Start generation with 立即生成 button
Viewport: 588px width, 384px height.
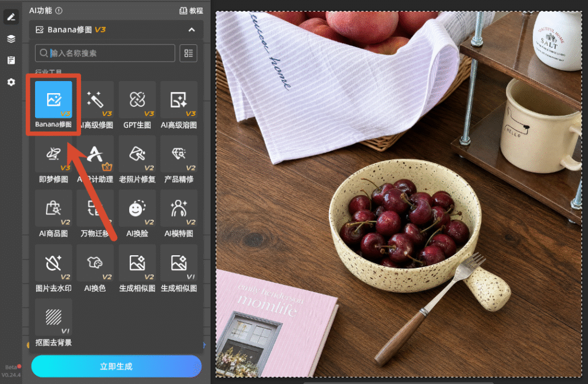[x=116, y=366]
